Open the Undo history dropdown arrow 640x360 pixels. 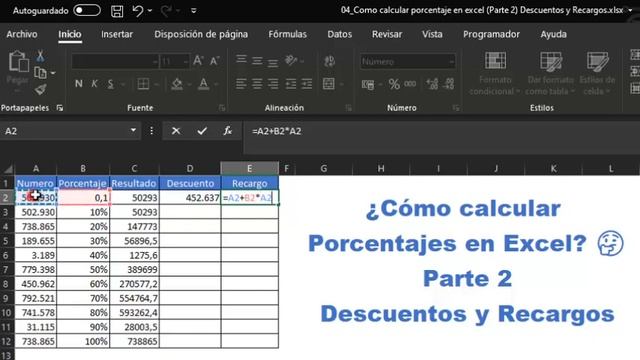150,11
